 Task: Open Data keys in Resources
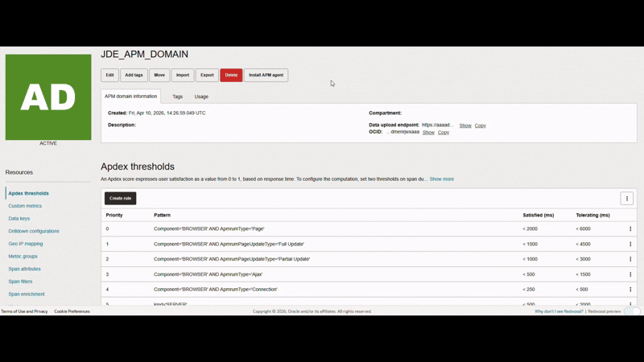19,219
